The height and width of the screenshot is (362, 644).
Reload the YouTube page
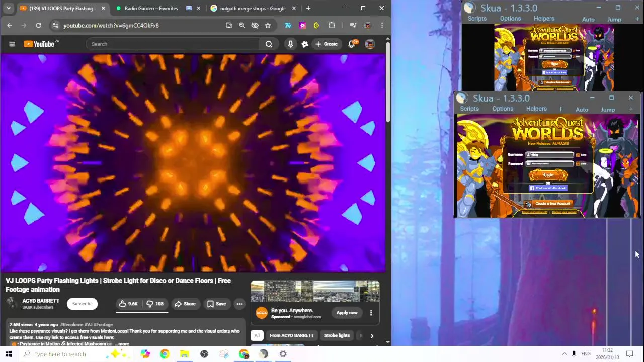click(38, 25)
